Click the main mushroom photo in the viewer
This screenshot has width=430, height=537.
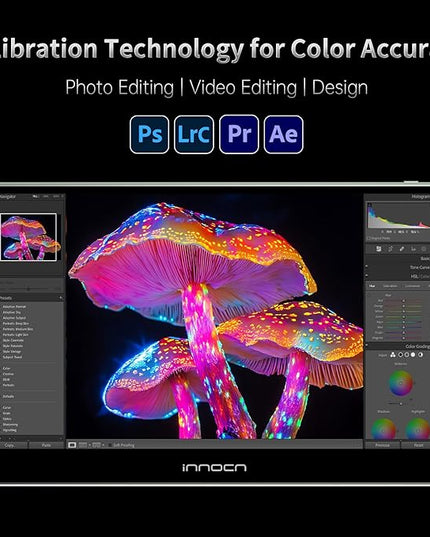click(x=215, y=315)
